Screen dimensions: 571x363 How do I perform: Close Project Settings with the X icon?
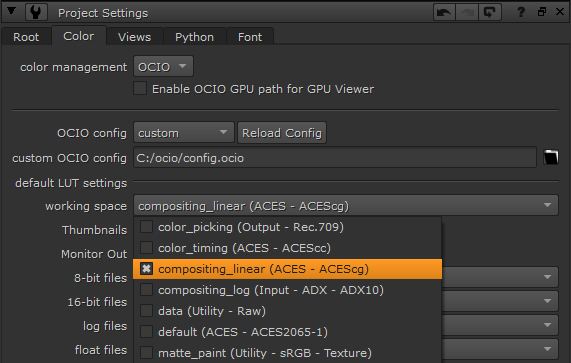pos(560,12)
